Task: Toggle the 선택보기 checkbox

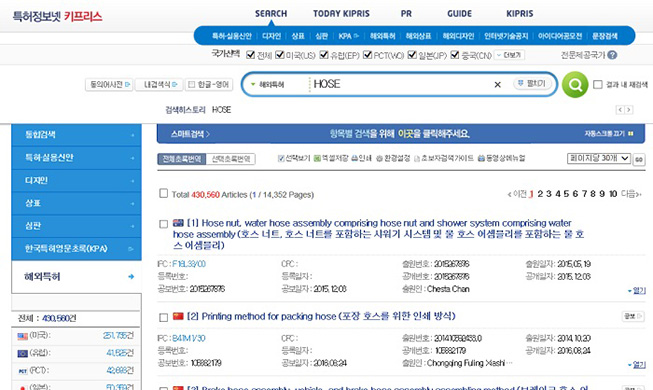Action: (x=281, y=158)
